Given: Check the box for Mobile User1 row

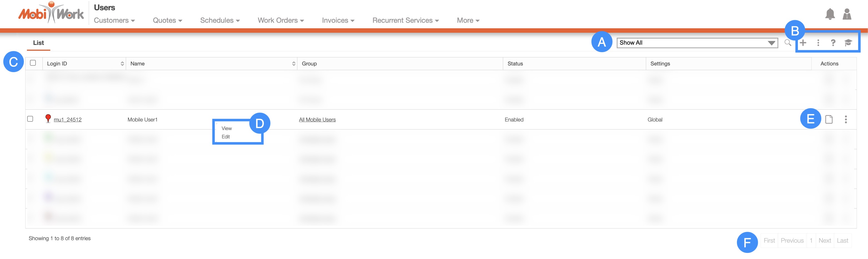Looking at the screenshot, I should coord(30,119).
